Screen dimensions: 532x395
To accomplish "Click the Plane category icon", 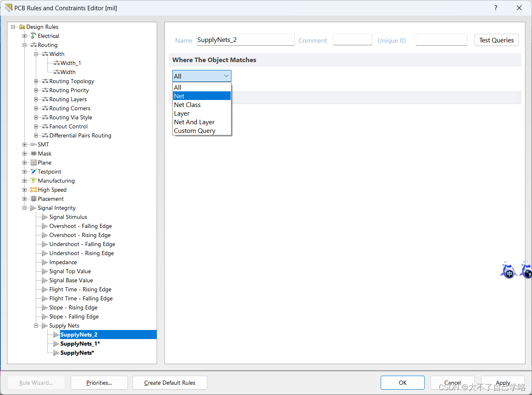I will point(34,163).
